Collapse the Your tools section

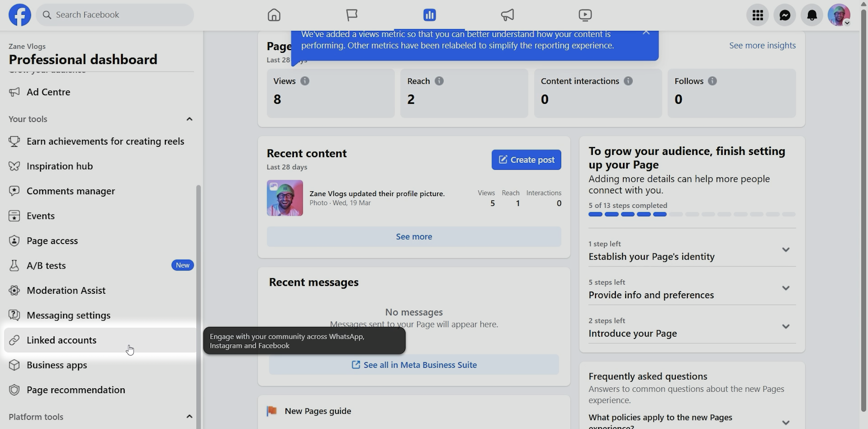click(189, 119)
